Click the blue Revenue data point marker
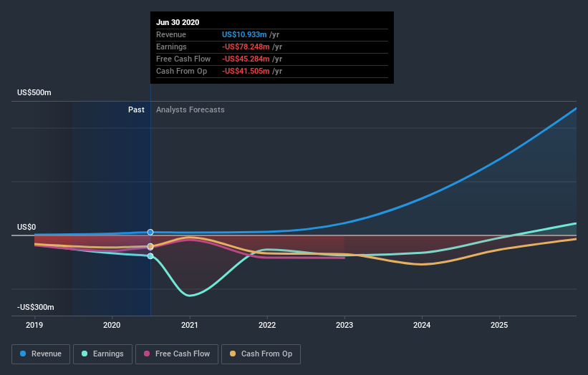The height and width of the screenshot is (375, 588). [x=150, y=233]
